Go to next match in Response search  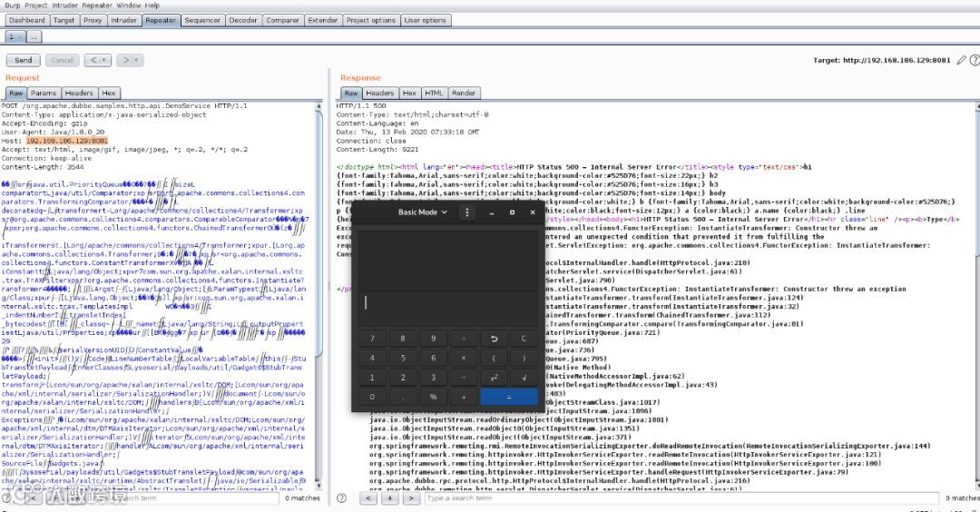[x=411, y=498]
